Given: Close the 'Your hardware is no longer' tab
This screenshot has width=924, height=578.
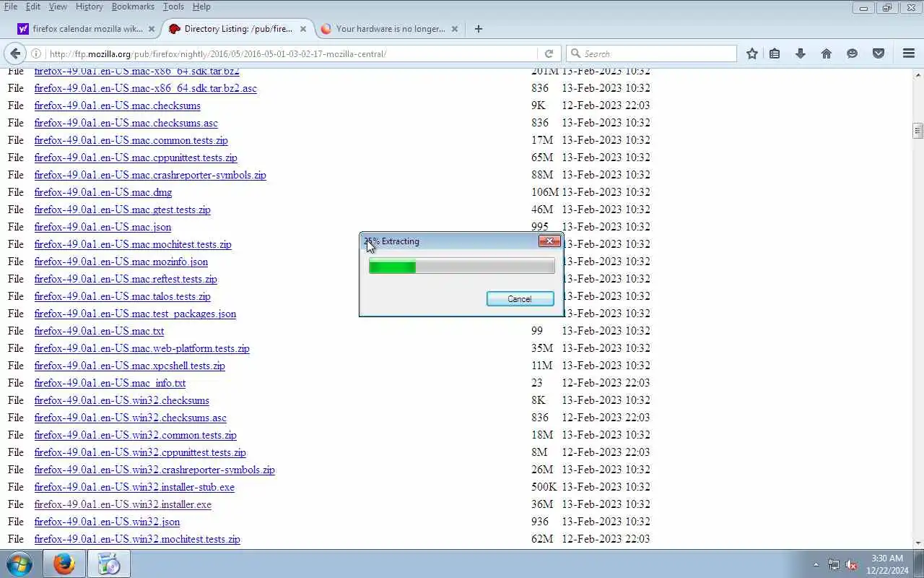Looking at the screenshot, I should click(x=455, y=29).
